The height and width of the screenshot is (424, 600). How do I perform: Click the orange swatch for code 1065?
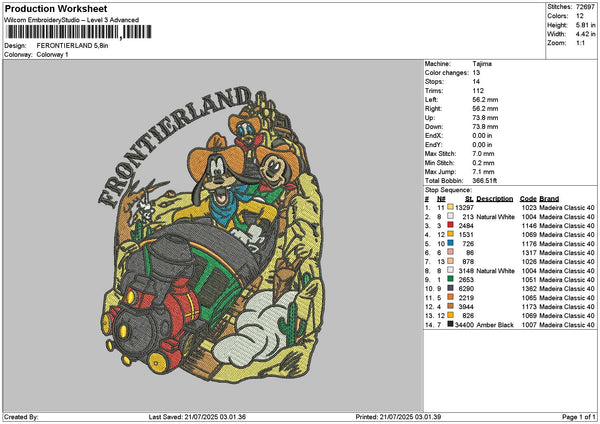(x=450, y=297)
